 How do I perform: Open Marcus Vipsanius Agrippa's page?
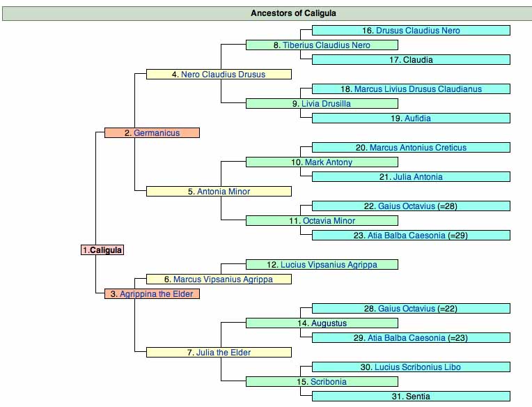[x=223, y=279]
